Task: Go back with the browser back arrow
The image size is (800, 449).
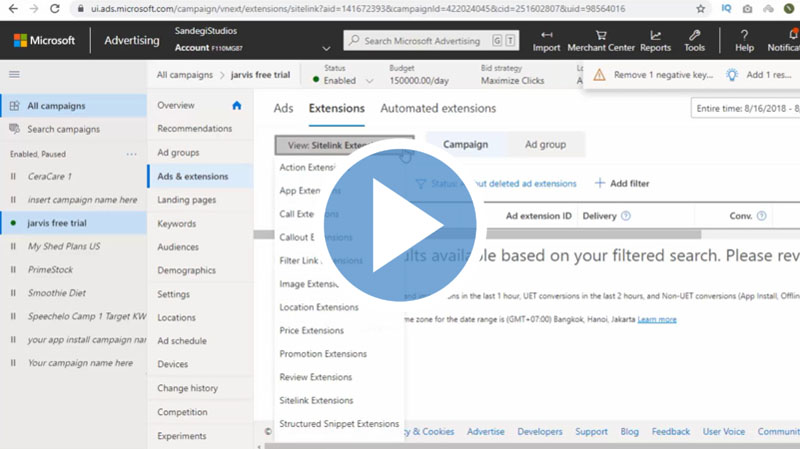Action: pyautogui.click(x=14, y=9)
